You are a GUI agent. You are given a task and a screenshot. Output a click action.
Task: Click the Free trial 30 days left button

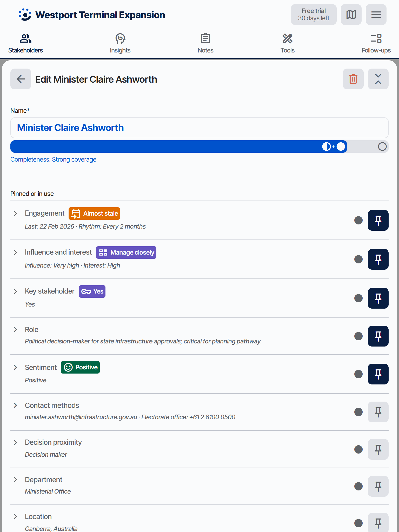coord(314,15)
